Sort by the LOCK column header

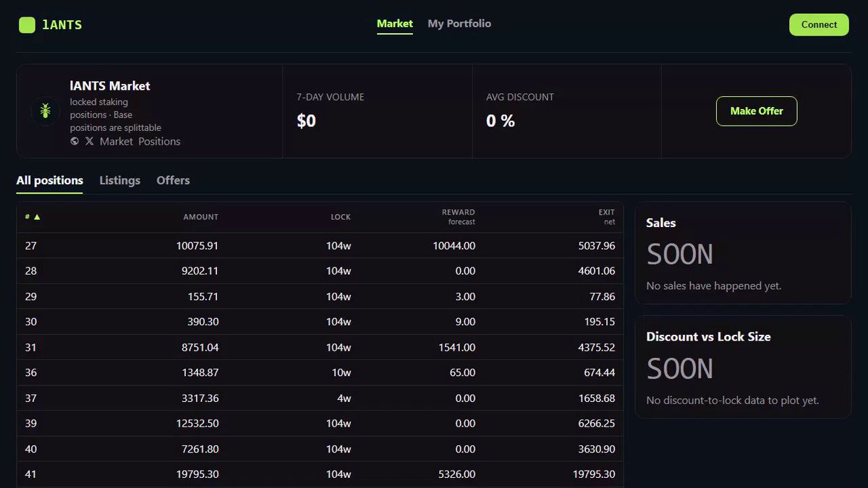tap(341, 217)
